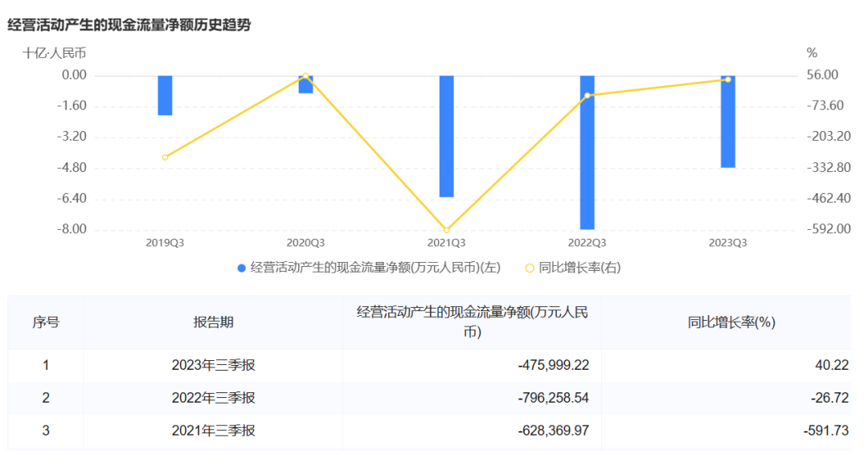Click the 报告期 column header
This screenshot has width=868, height=451.
214,322
